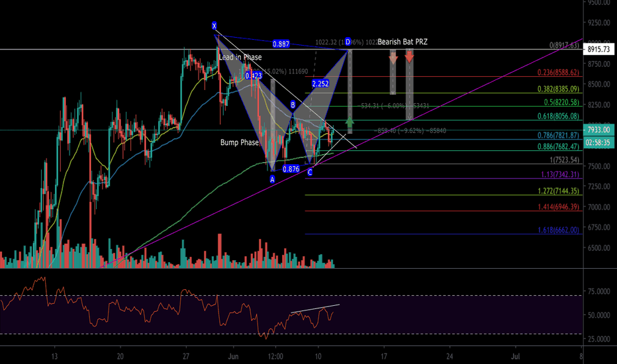Viewport: 617px width, 364px height.
Task: Click the Lead in Phase annotation
Action: [x=240, y=57]
